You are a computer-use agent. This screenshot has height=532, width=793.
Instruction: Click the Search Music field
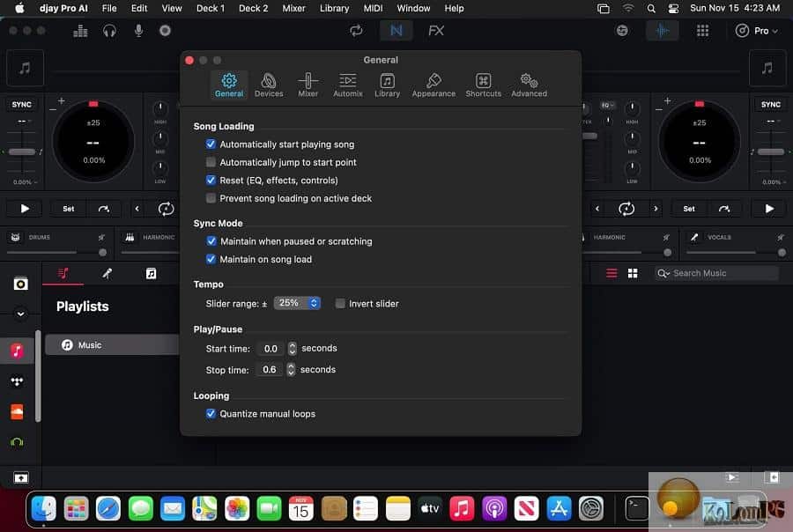point(716,273)
